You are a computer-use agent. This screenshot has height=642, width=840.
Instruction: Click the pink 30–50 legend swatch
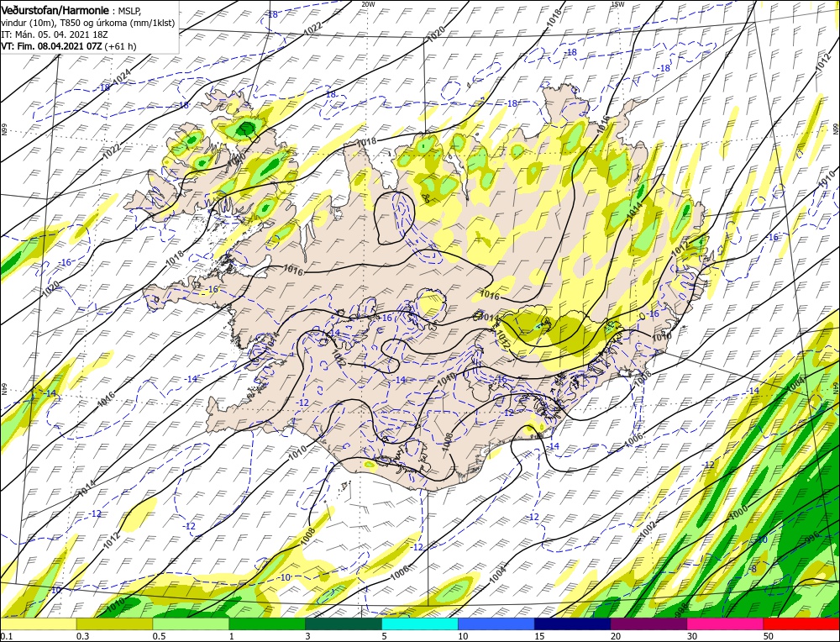(x=726, y=624)
